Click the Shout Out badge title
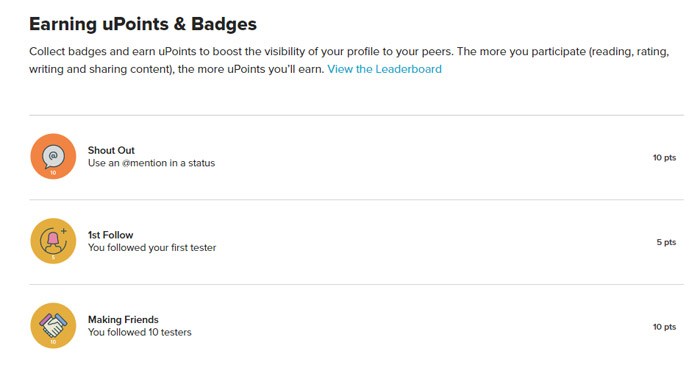This screenshot has width=700, height=365. (111, 150)
